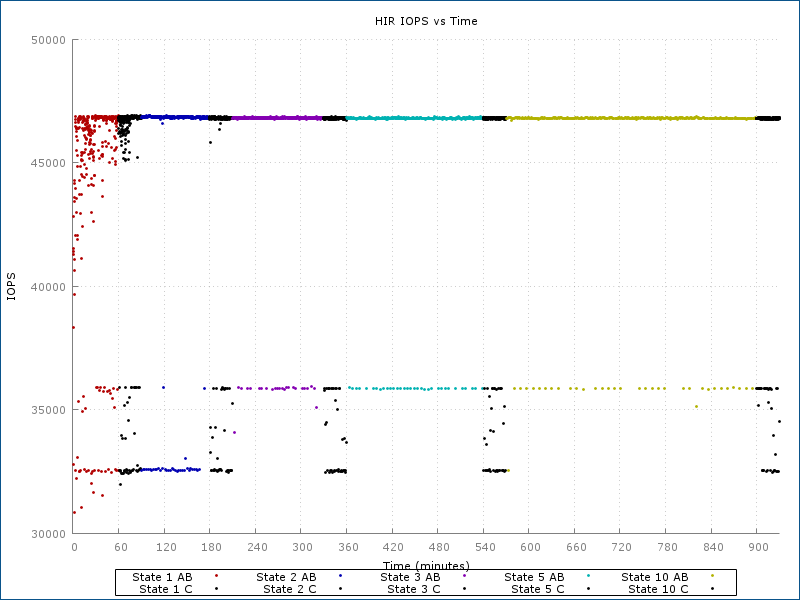Click the cyan State 5 AB legend marker
Viewport: 800px width, 600px height.
[x=588, y=576]
